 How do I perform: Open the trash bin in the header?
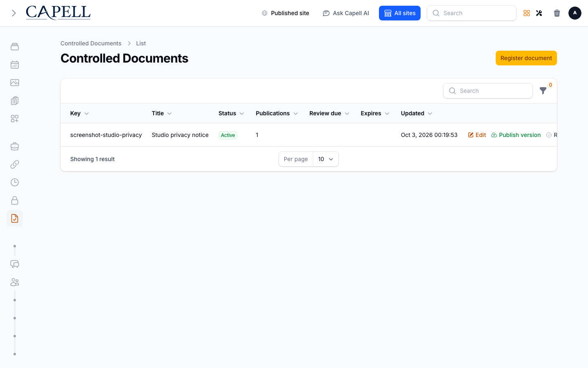click(557, 13)
